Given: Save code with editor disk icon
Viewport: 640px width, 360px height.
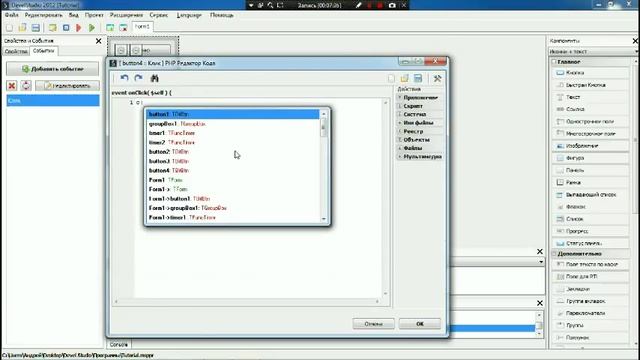Looking at the screenshot, I should (418, 78).
